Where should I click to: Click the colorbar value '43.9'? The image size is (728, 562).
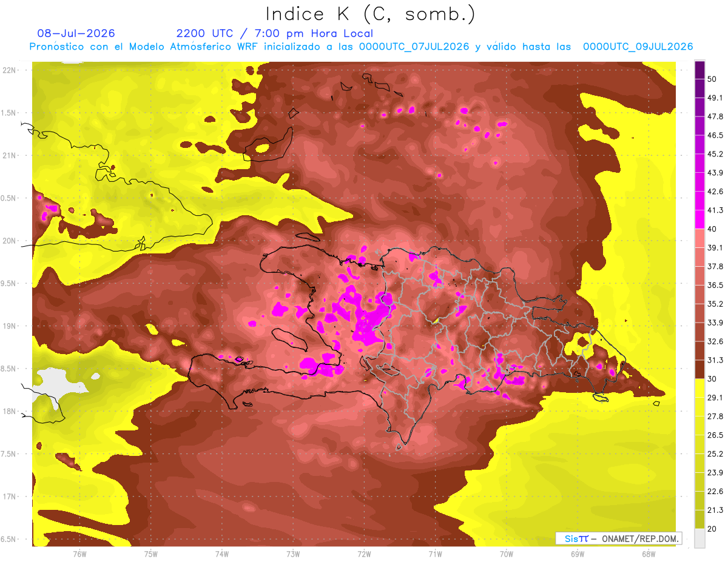(715, 173)
